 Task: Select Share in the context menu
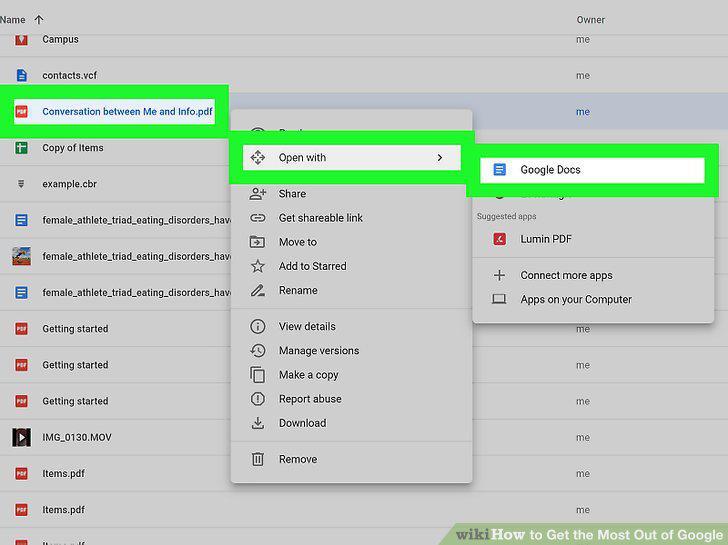(x=351, y=194)
